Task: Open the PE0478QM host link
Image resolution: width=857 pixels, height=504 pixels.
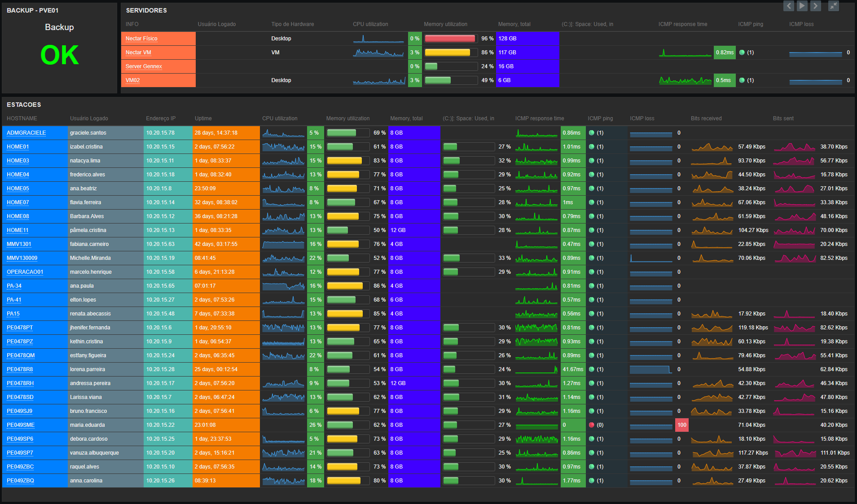Action: tap(21, 355)
